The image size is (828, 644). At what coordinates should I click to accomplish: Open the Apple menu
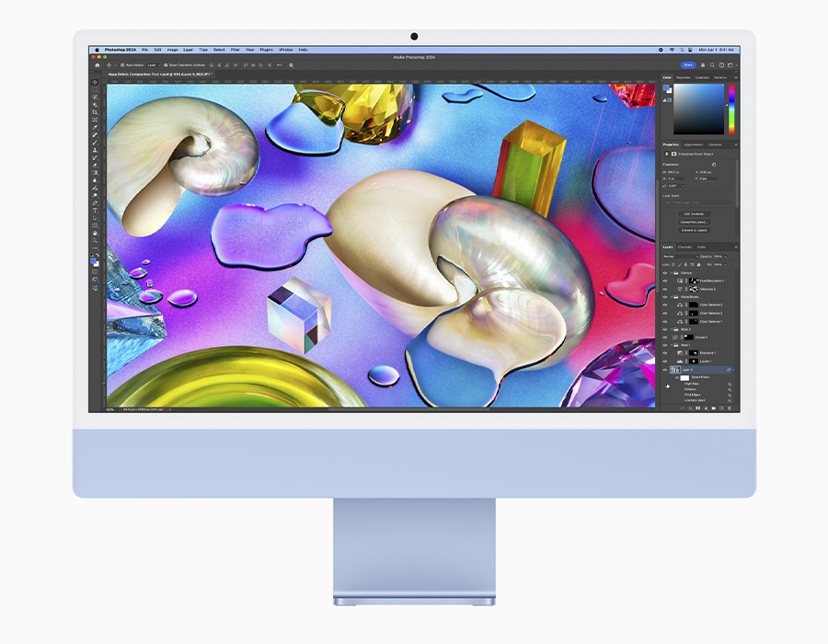[97, 50]
